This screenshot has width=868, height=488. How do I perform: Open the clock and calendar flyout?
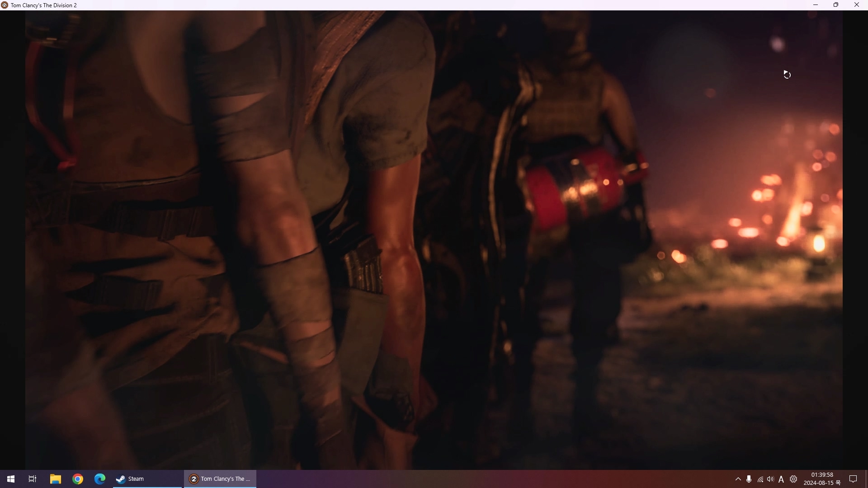tap(822, 479)
